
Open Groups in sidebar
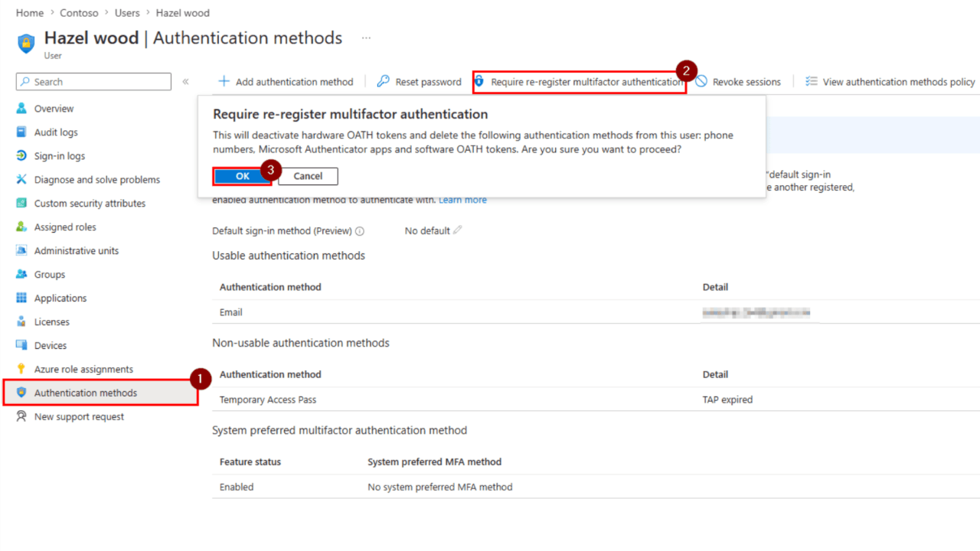pyautogui.click(x=50, y=275)
